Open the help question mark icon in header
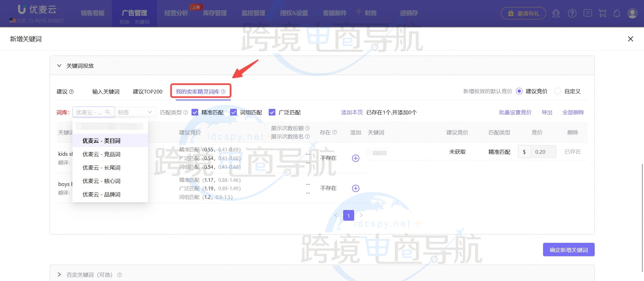 [572, 13]
